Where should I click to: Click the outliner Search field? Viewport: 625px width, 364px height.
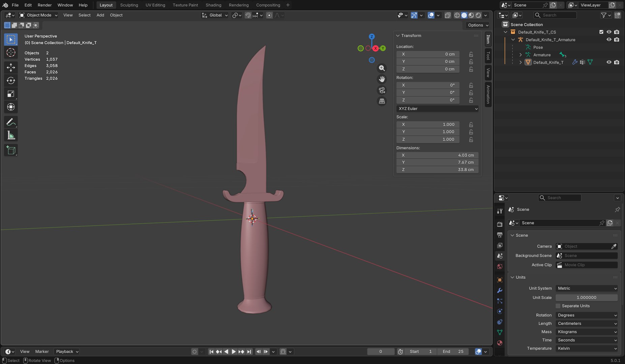(555, 15)
